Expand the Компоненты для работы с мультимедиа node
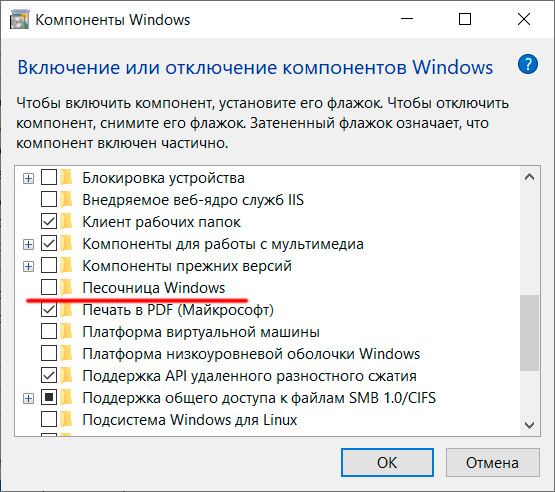Screen dimensions: 555x492 [28, 244]
